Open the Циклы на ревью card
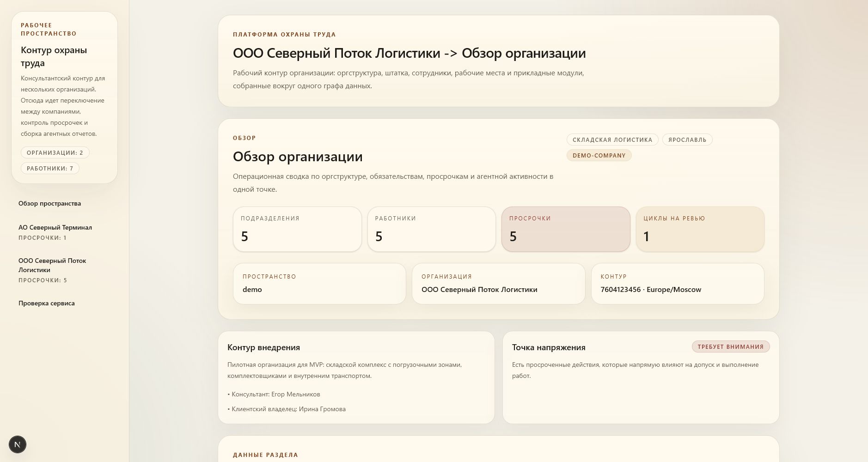The width and height of the screenshot is (868, 462). pos(700,229)
